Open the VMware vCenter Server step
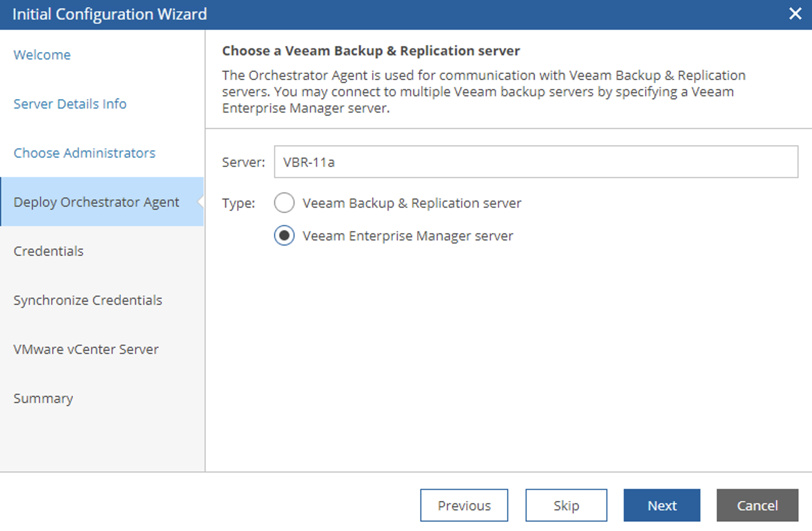The image size is (812, 531). (x=86, y=349)
